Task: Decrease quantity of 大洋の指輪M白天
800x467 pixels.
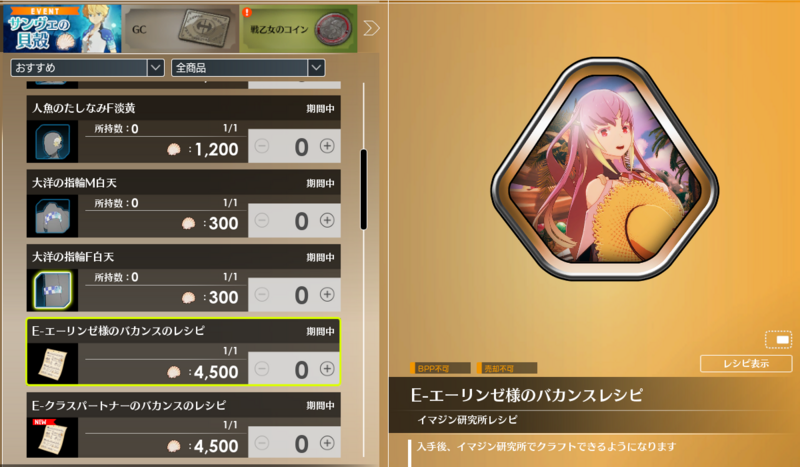Action: point(262,220)
